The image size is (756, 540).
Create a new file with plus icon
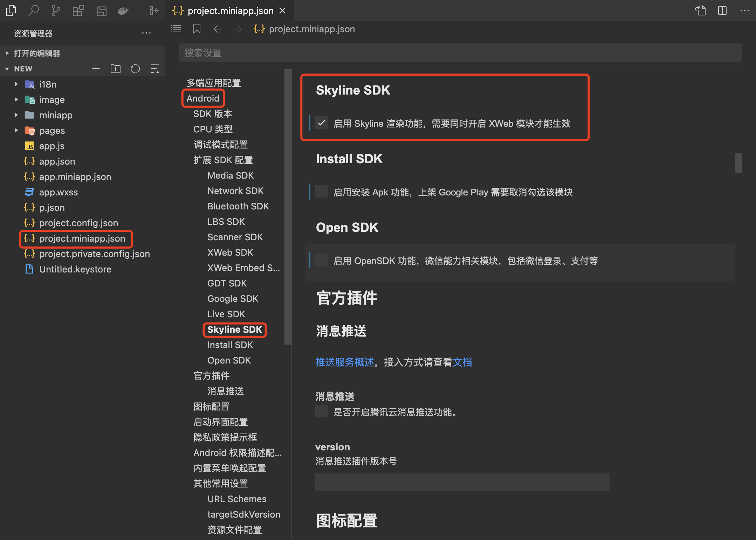tap(96, 69)
